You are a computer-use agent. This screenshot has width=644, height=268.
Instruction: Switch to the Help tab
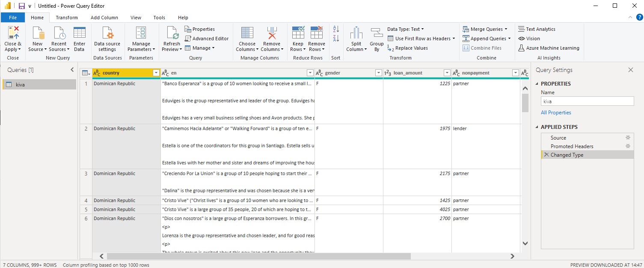[183, 18]
